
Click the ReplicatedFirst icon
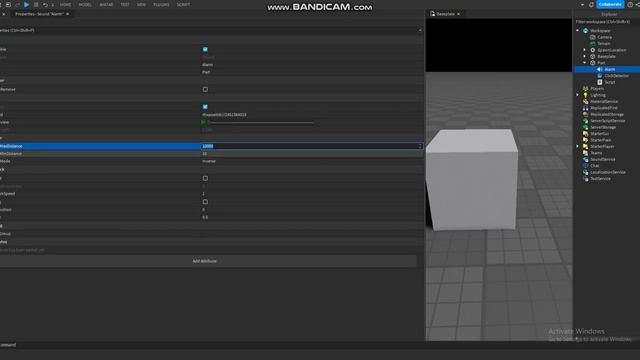585,108
